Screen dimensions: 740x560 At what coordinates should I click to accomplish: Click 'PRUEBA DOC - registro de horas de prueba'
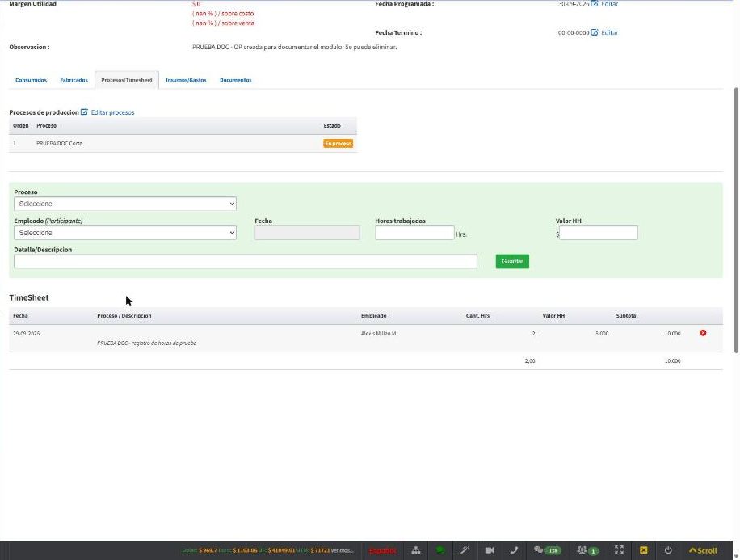click(x=147, y=343)
